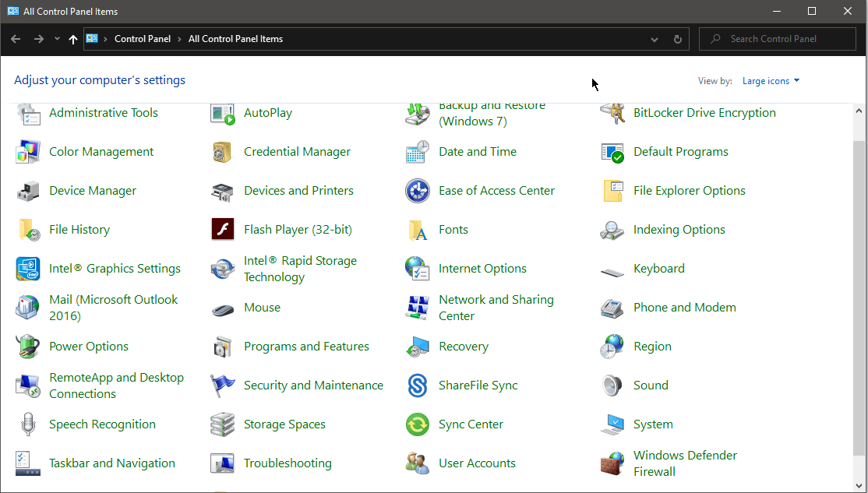Expand the chevron before Control Panel breadcrumb
Image resolution: width=868 pixels, height=493 pixels.
pos(106,39)
